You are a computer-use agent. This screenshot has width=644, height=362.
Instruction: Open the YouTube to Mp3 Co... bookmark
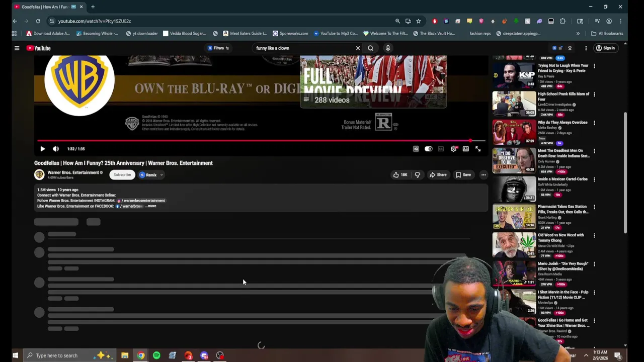coord(335,34)
